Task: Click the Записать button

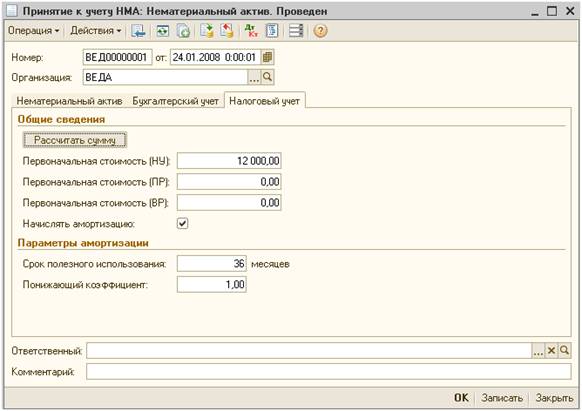Action: 502,398
